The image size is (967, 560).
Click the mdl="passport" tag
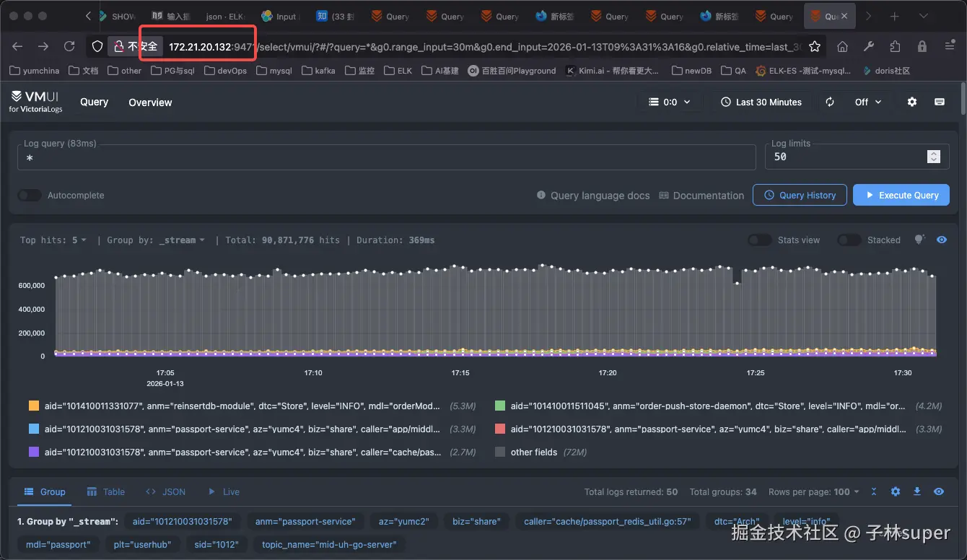coord(58,544)
